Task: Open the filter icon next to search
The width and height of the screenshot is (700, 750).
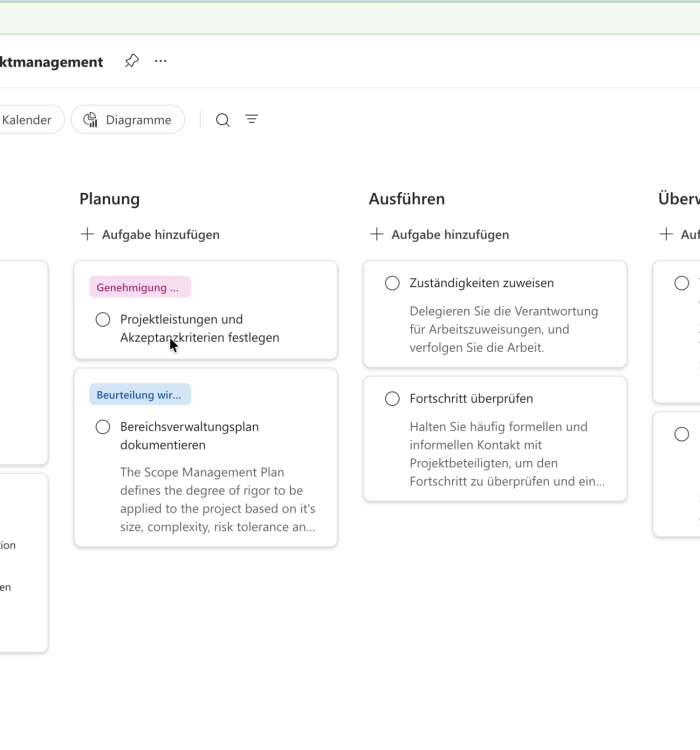Action: (x=252, y=119)
